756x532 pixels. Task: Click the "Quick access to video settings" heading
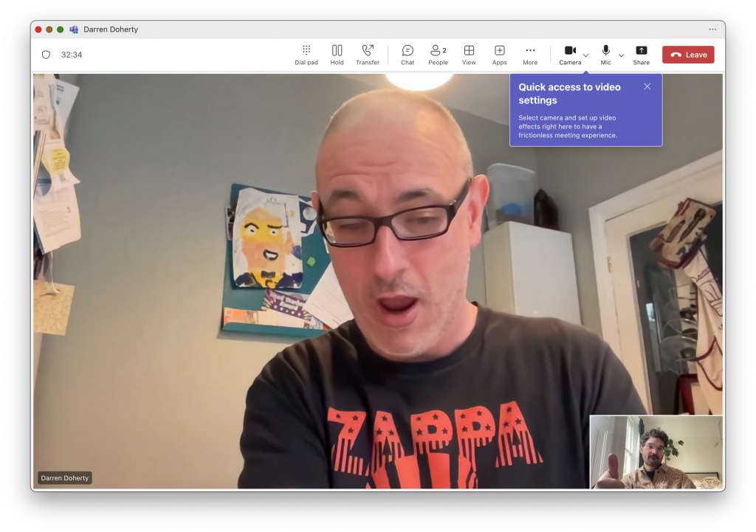pos(569,94)
